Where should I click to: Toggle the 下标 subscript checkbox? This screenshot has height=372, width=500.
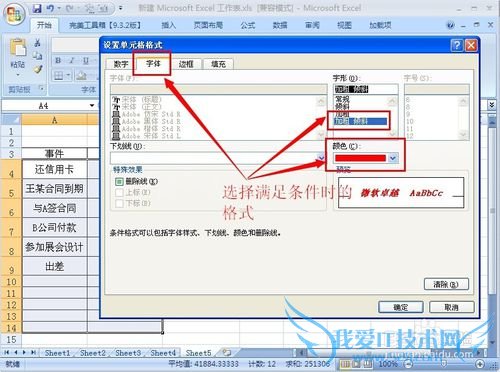pos(119,203)
